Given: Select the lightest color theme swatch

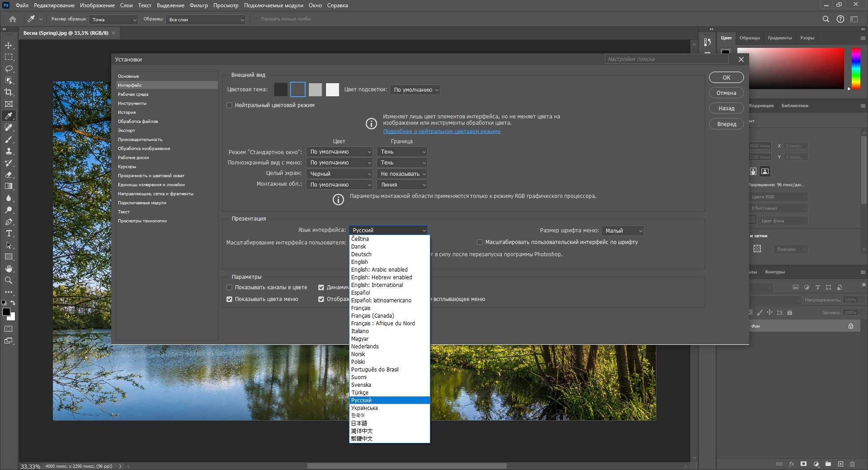Looking at the screenshot, I should coord(332,89).
